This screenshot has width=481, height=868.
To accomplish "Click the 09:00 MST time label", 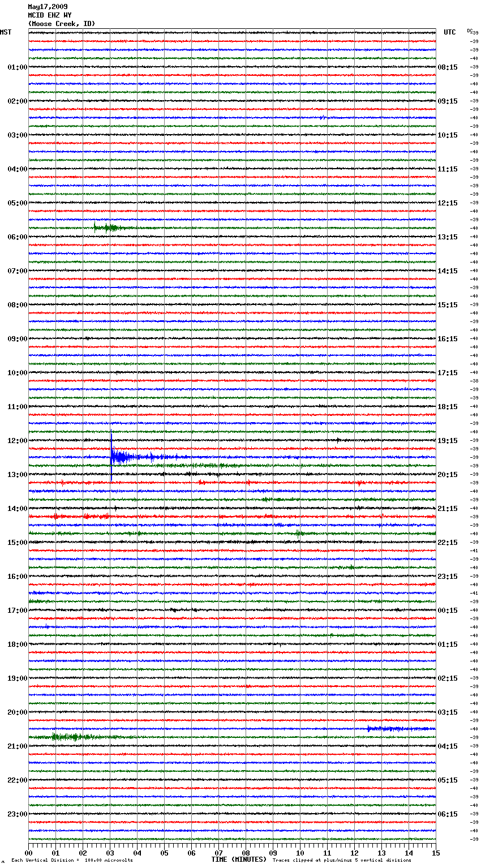I will point(18,339).
